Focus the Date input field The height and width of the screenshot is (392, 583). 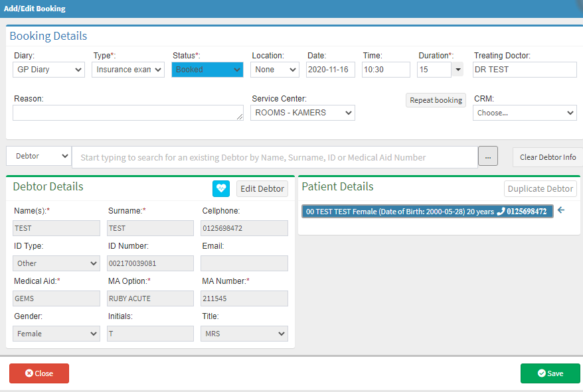click(331, 70)
